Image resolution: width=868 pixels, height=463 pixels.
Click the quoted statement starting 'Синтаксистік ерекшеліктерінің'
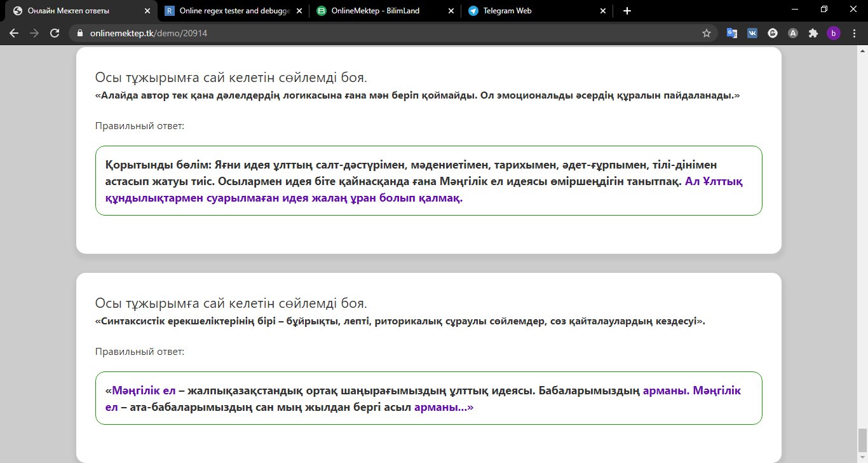400,321
